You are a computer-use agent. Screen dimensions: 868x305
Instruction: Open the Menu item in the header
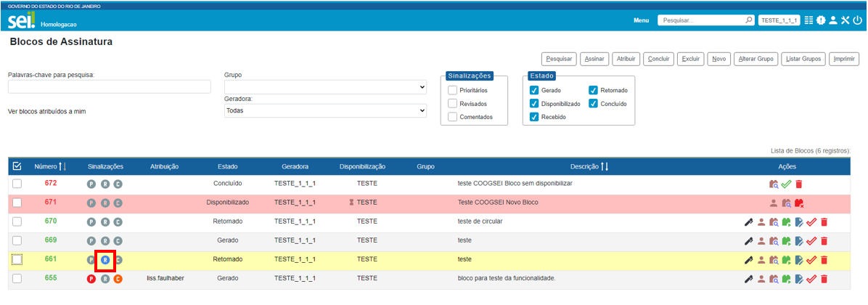coord(641,20)
